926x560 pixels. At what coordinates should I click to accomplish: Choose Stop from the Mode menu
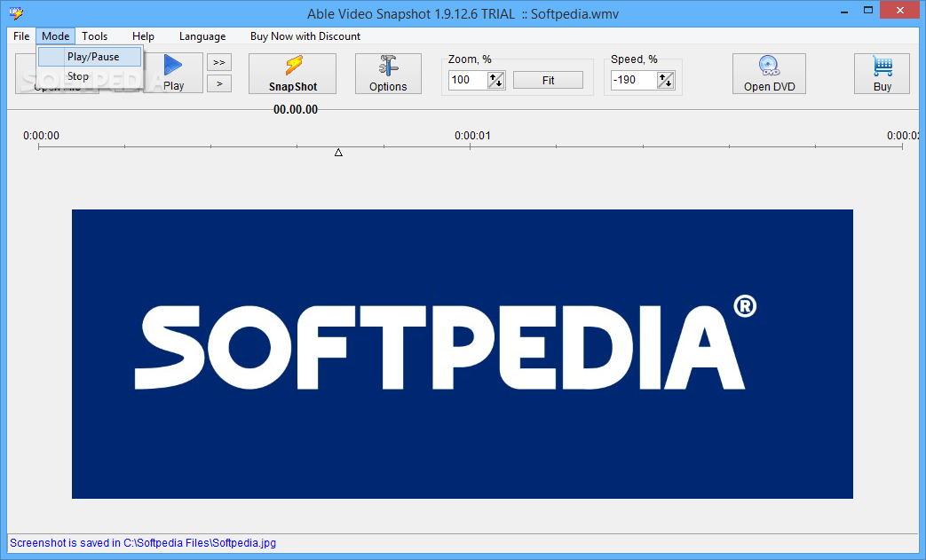coord(90,76)
